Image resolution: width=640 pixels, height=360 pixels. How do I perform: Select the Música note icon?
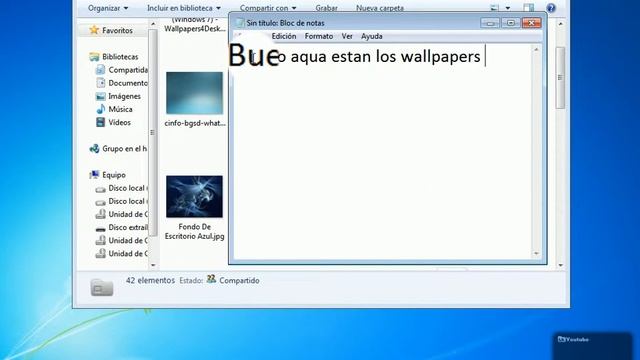pos(100,109)
